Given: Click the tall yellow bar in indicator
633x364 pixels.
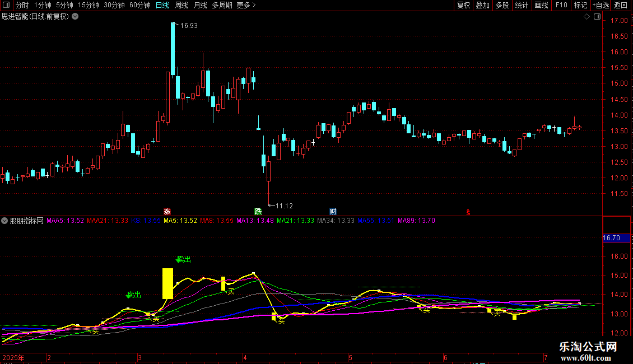Looking at the screenshot, I should point(167,284).
